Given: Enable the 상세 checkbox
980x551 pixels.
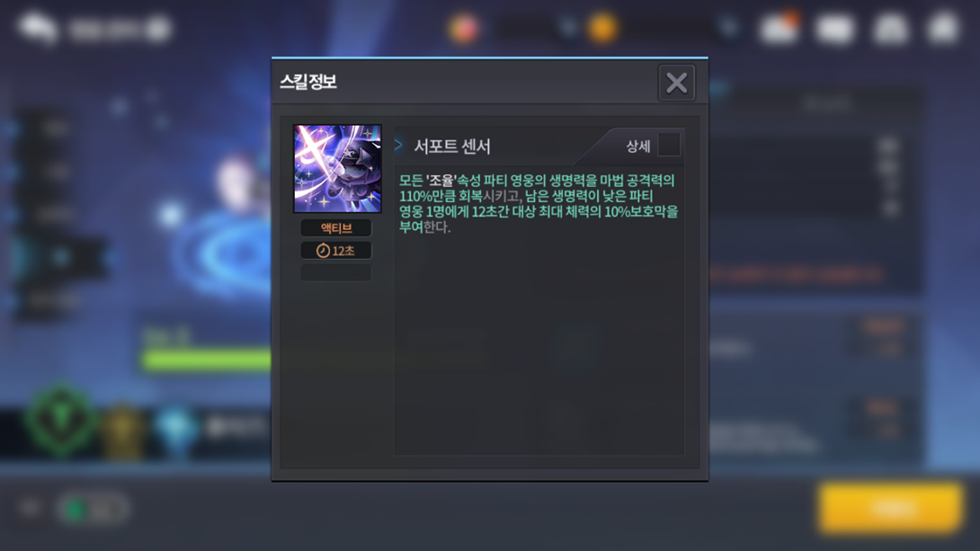Looking at the screenshot, I should click(x=668, y=145).
